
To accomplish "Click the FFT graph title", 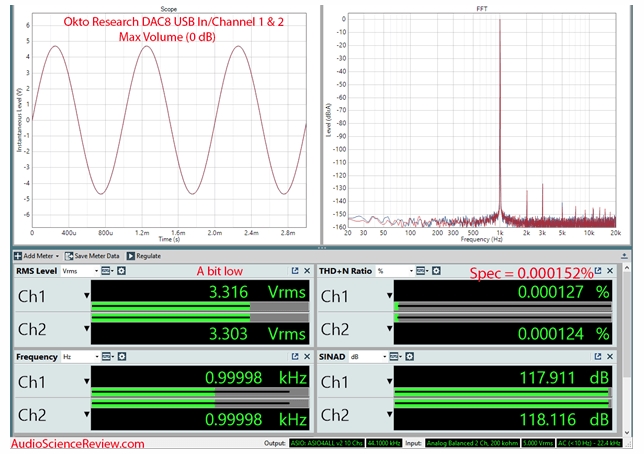I will (x=482, y=9).
